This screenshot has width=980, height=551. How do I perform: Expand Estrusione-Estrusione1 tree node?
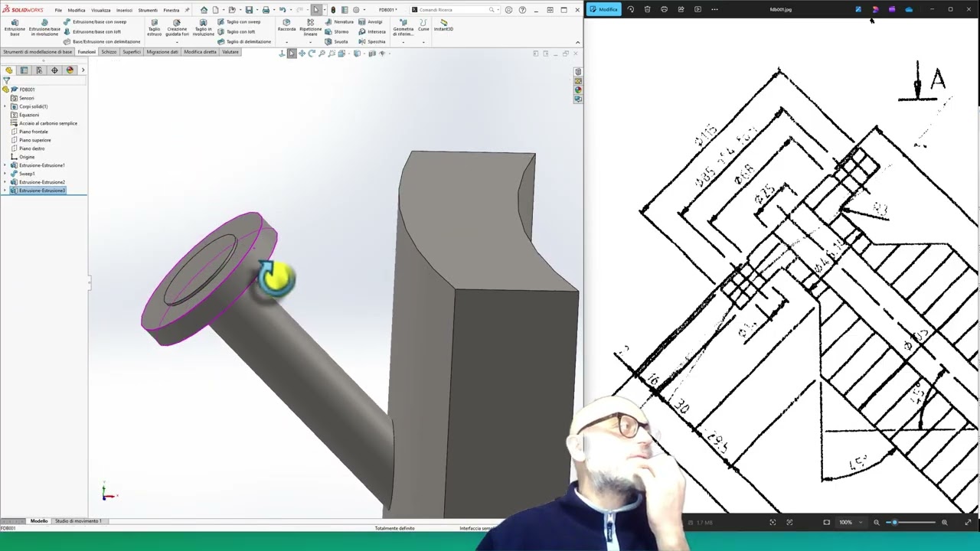(5, 165)
